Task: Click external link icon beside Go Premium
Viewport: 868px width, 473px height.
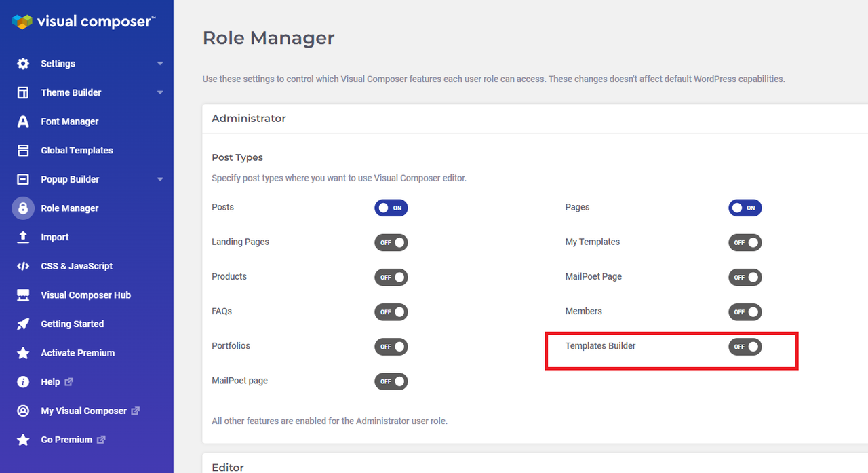Action: pos(101,440)
